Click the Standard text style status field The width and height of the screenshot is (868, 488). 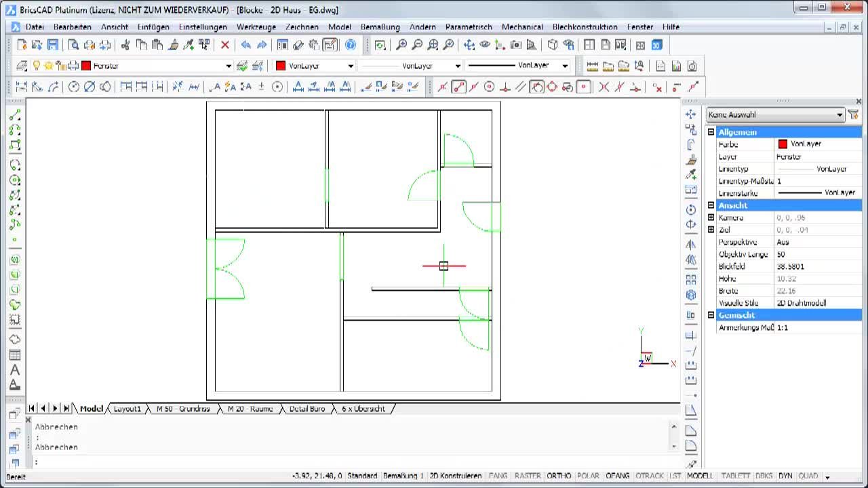tap(362, 476)
